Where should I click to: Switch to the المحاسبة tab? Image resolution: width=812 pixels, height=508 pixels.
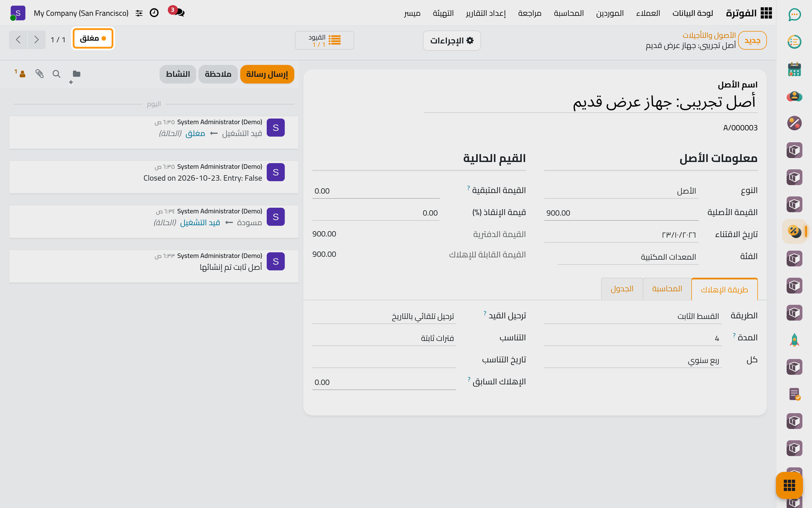[x=667, y=289]
